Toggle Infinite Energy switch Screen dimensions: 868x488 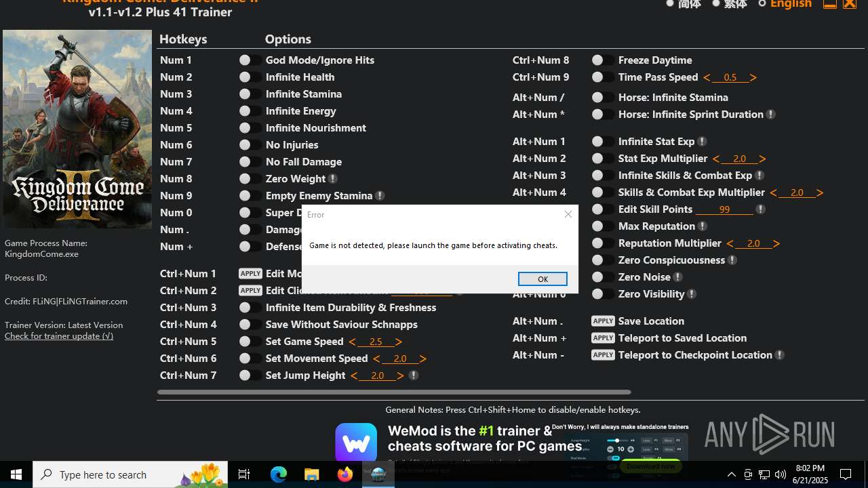250,111
